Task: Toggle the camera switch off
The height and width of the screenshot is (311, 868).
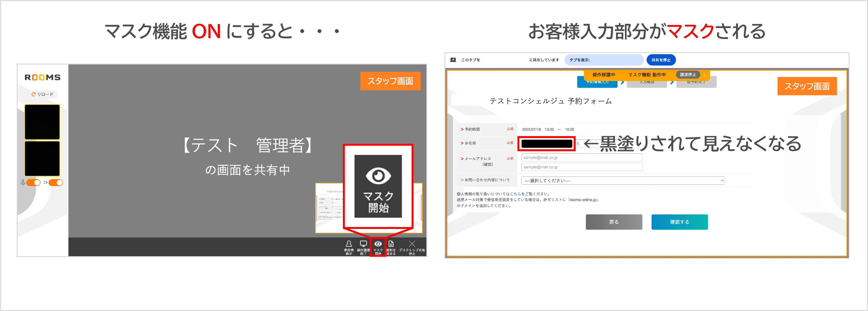Action: tap(56, 183)
